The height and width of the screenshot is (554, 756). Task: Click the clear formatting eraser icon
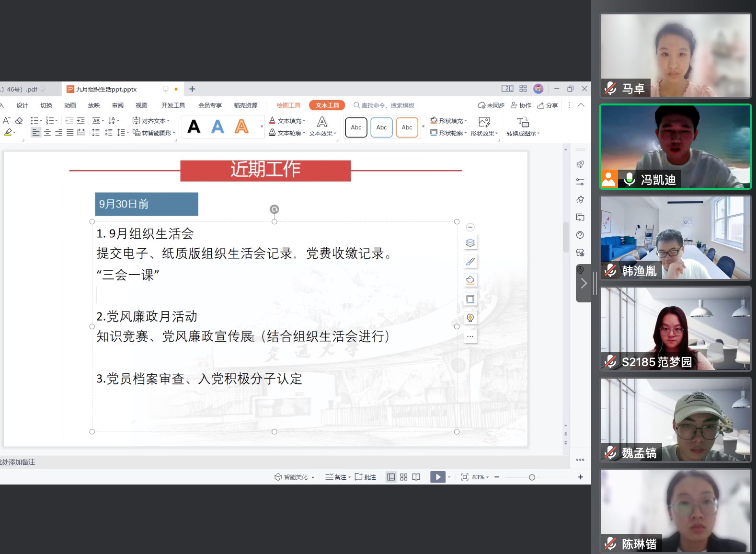tap(19, 121)
